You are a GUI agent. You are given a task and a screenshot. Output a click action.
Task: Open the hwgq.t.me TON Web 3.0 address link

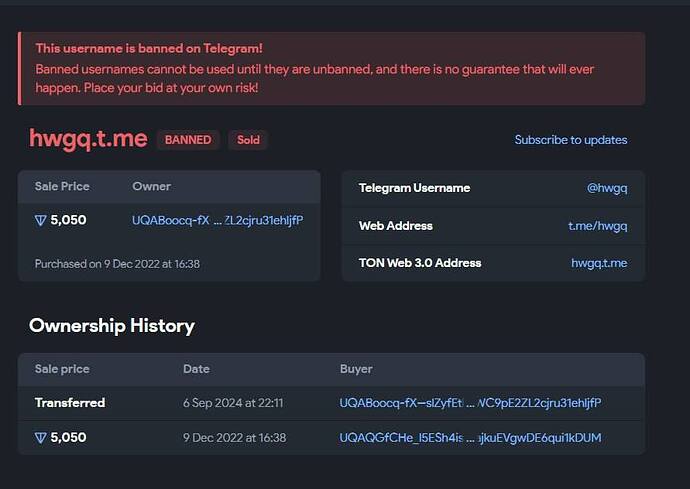[599, 263]
